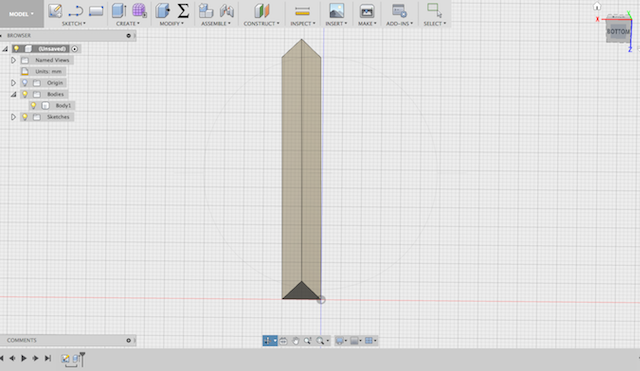
Task: Open the MAKE menu
Action: coord(367,24)
